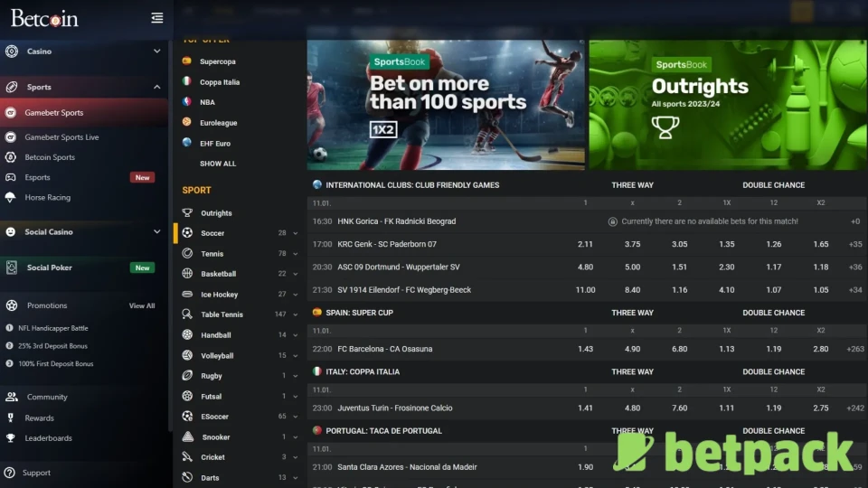Expand the Social Casino chevron

pos(157,232)
